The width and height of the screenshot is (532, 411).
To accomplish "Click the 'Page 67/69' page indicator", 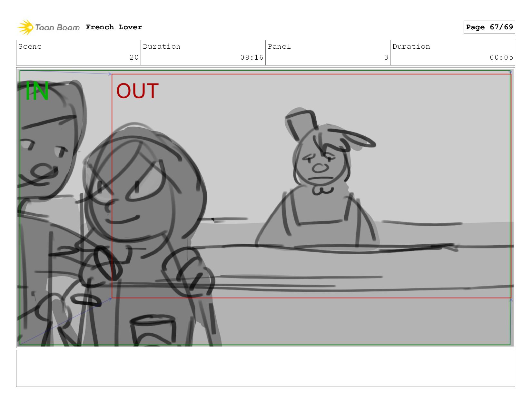I will 489,27.
